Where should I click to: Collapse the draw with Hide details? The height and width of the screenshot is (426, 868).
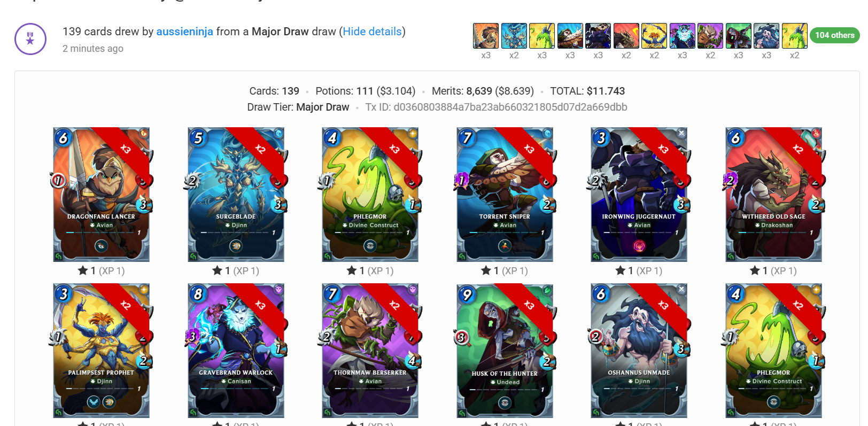pyautogui.click(x=372, y=32)
